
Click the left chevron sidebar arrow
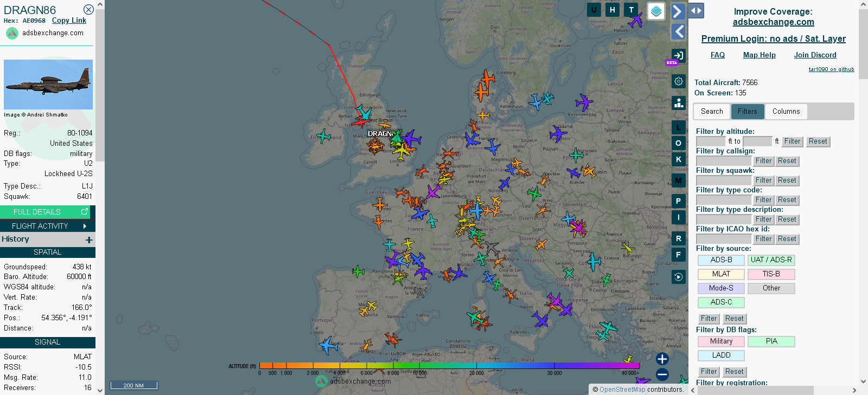pyautogui.click(x=679, y=31)
